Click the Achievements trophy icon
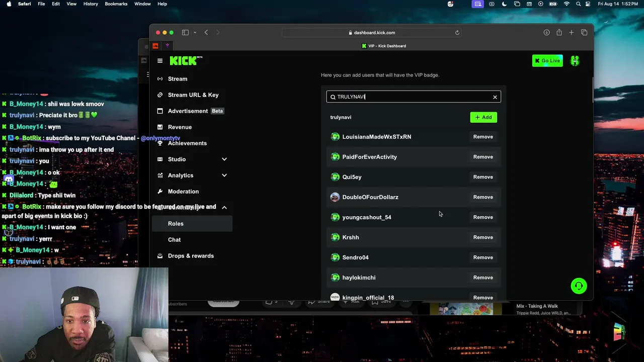 click(x=160, y=143)
